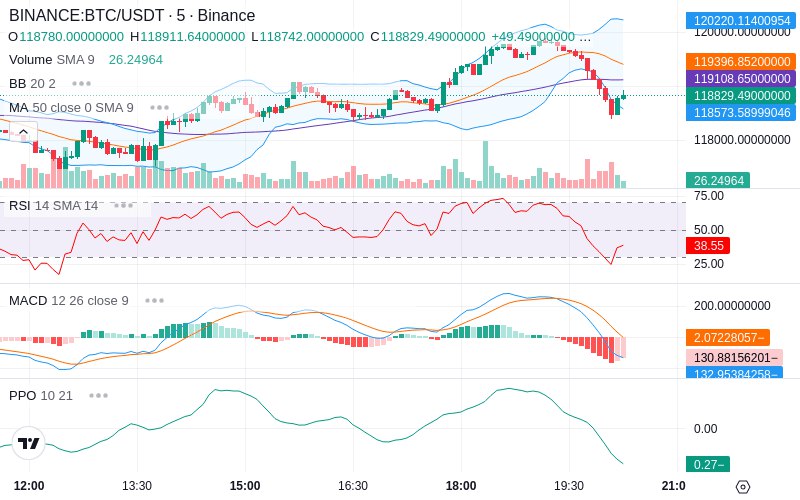This screenshot has width=800, height=500.
Task: Click the 25.00 RSI axis label
Action: point(709,264)
